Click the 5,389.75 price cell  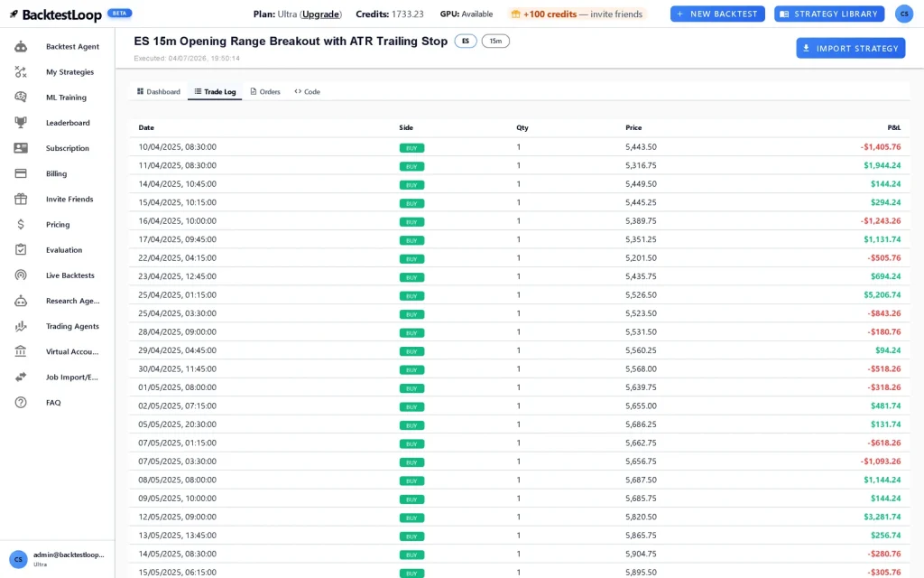pos(642,220)
